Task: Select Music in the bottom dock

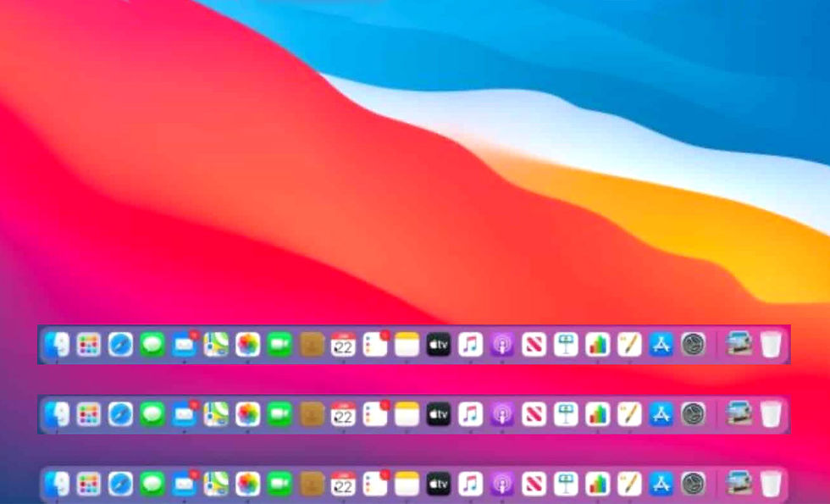Action: 471,484
